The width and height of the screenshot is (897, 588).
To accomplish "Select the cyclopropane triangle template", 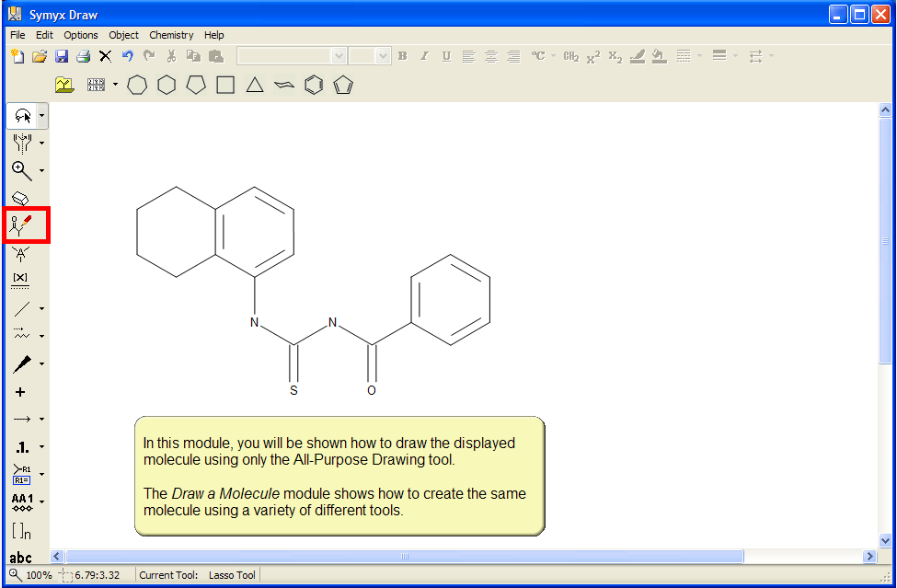I will (255, 86).
